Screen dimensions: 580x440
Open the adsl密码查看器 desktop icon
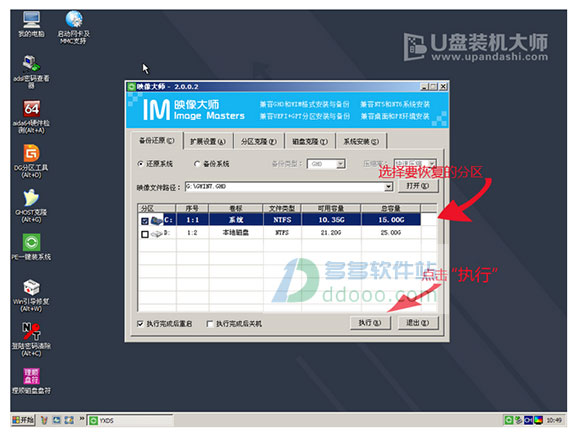point(31,72)
